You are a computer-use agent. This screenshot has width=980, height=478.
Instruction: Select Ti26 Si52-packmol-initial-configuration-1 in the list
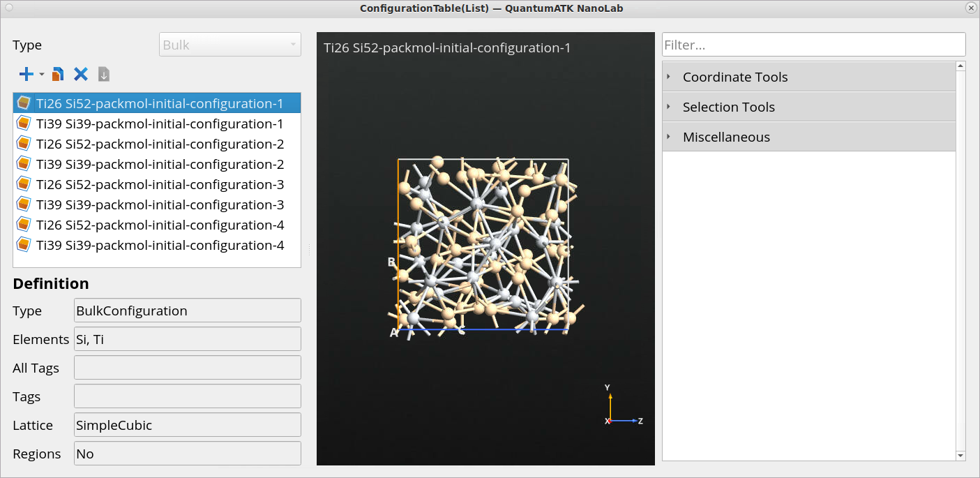157,104
